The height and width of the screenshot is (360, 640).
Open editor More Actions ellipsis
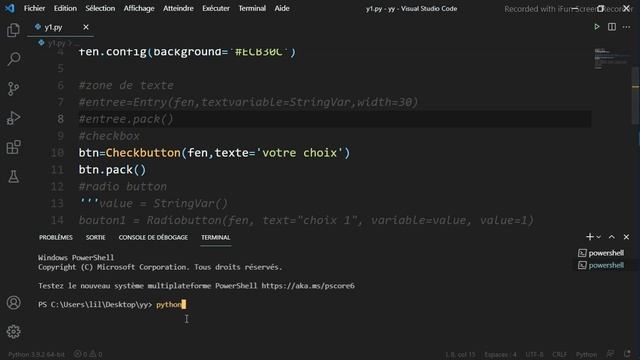tap(626, 27)
